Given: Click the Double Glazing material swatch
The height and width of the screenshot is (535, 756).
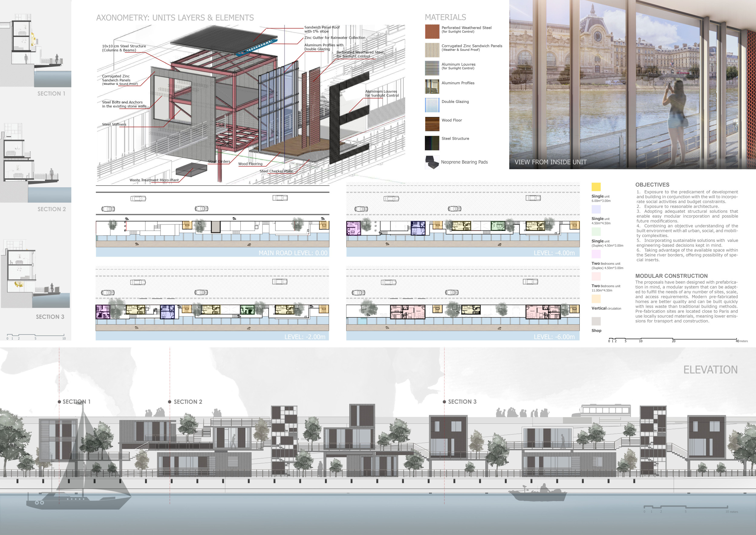Looking at the screenshot, I should click(432, 105).
